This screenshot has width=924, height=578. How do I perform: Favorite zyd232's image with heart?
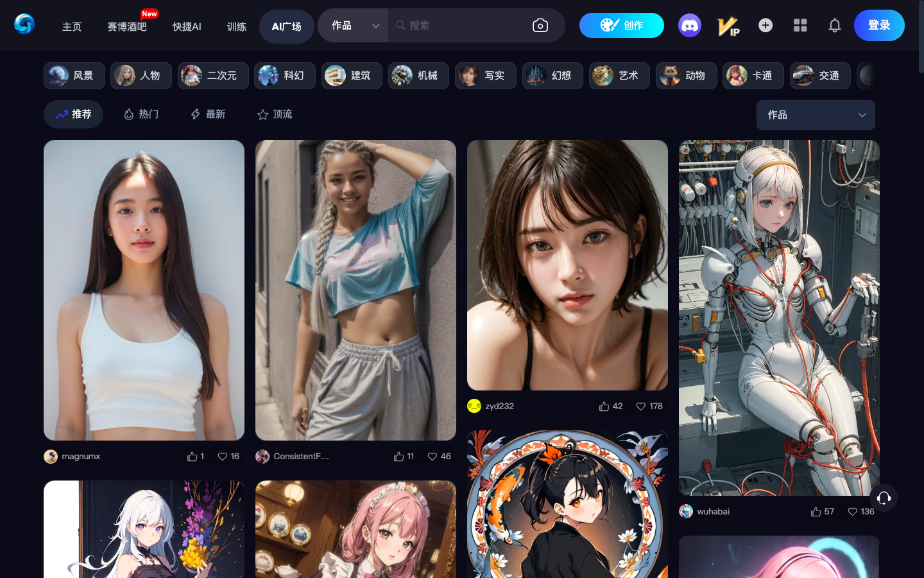point(641,406)
